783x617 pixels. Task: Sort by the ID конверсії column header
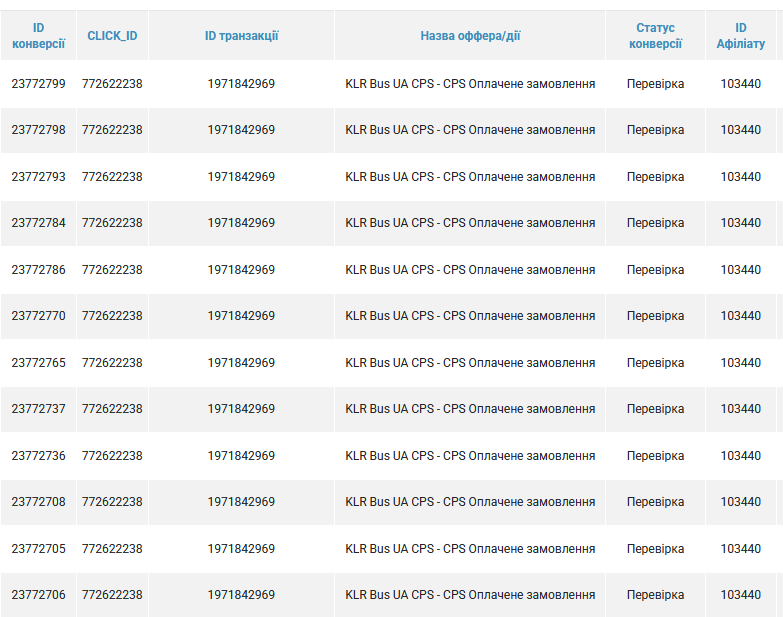coord(38,36)
